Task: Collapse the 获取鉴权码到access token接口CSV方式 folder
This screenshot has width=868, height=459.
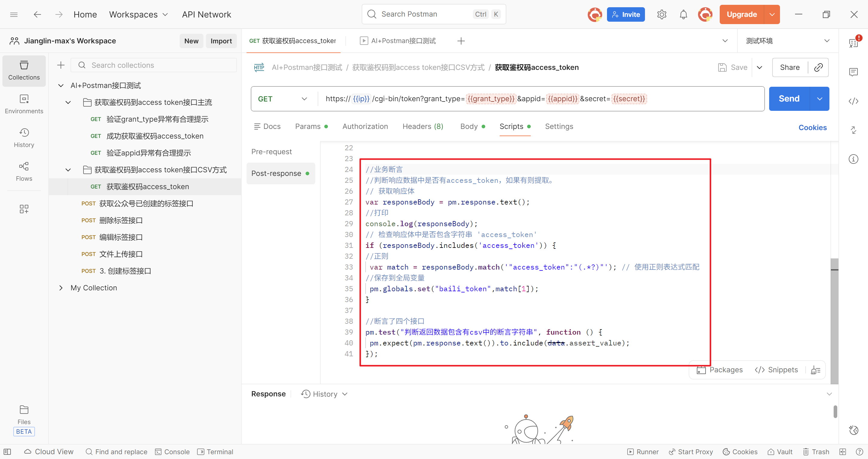Action: click(68, 170)
